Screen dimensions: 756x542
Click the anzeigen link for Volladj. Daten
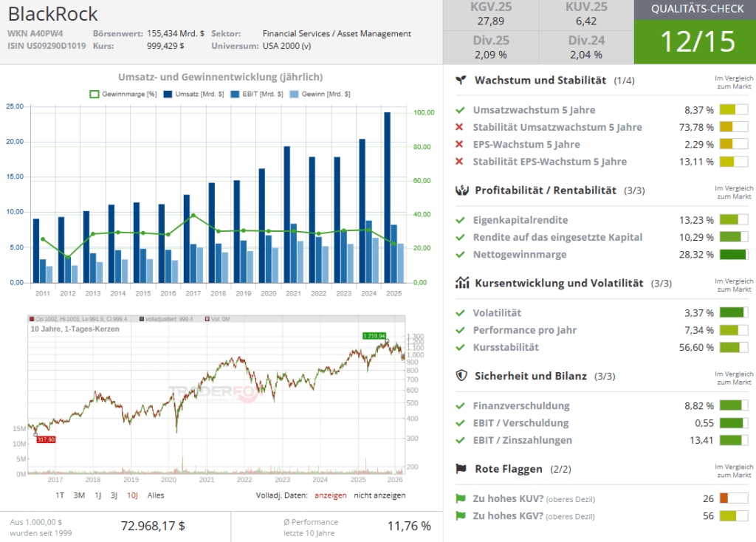pos(331,495)
